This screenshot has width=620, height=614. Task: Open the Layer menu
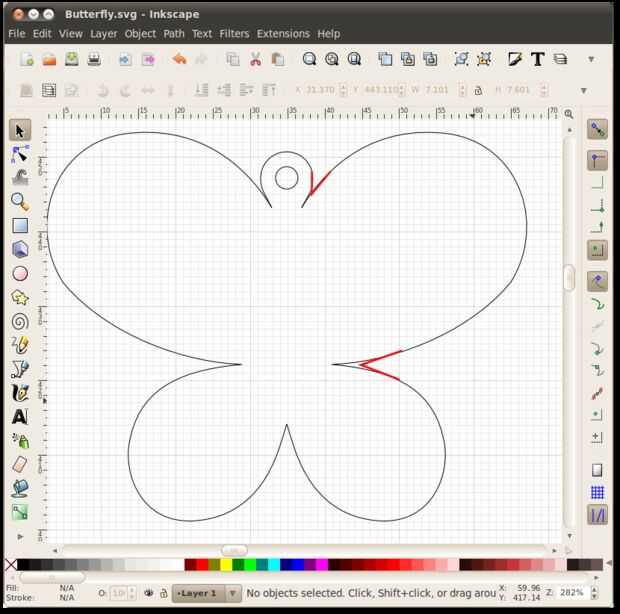[104, 34]
